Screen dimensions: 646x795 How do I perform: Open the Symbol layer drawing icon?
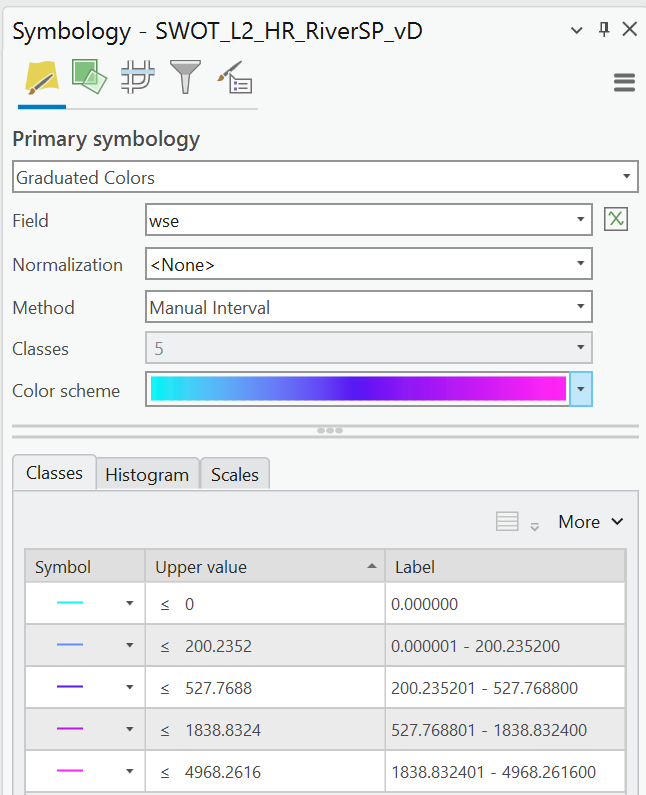137,77
